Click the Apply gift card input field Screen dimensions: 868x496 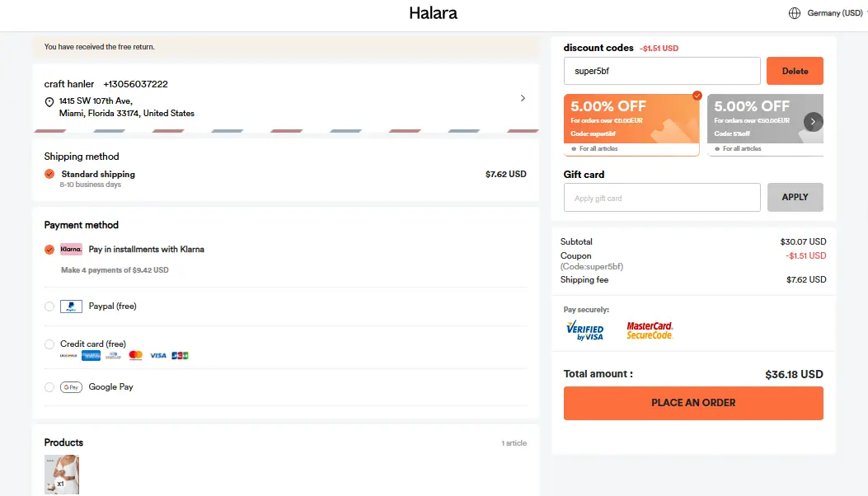pos(662,198)
